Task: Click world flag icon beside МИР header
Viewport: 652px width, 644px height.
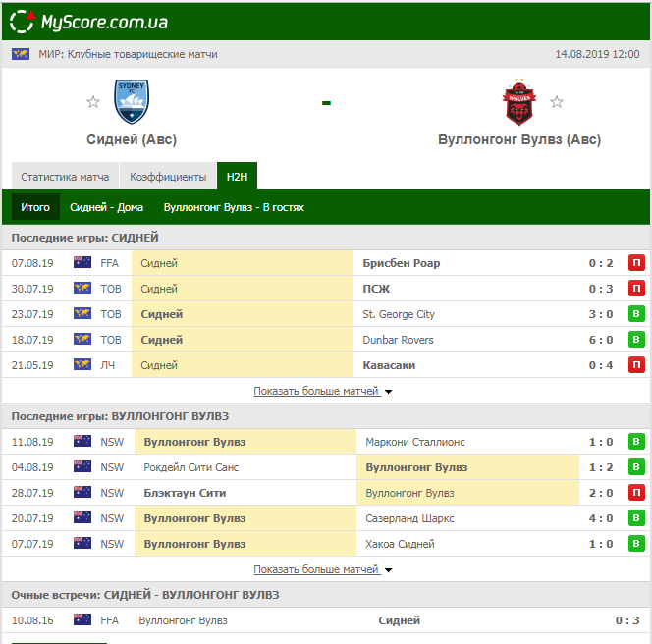Action: (x=21, y=54)
